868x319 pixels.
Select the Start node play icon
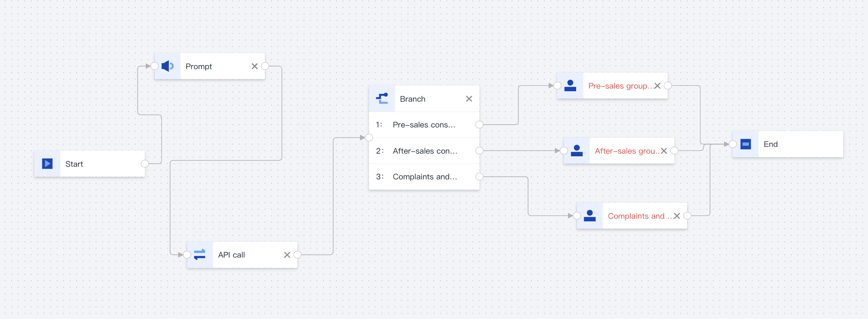tap(47, 164)
